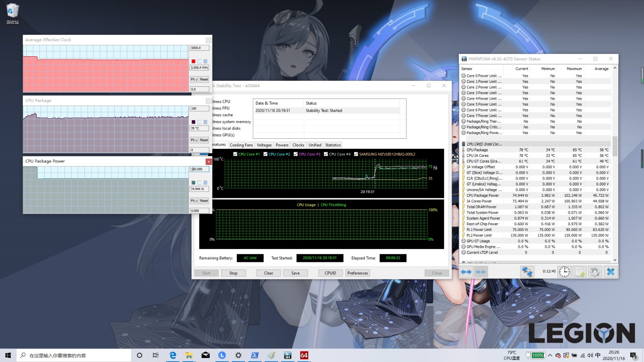Switch to Unified tab
Viewport: 644px width, 362px height.
[x=315, y=145]
